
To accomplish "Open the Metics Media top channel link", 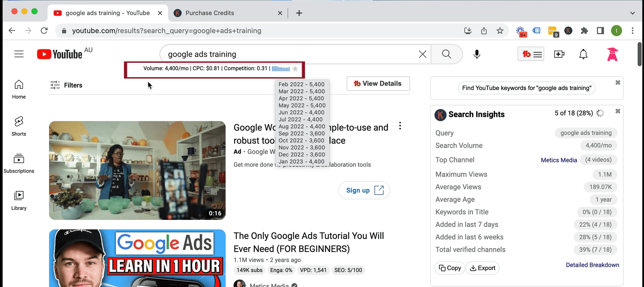I will point(559,160).
